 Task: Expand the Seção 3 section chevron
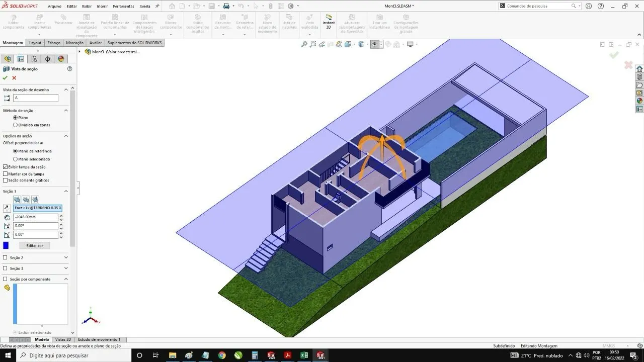66,268
